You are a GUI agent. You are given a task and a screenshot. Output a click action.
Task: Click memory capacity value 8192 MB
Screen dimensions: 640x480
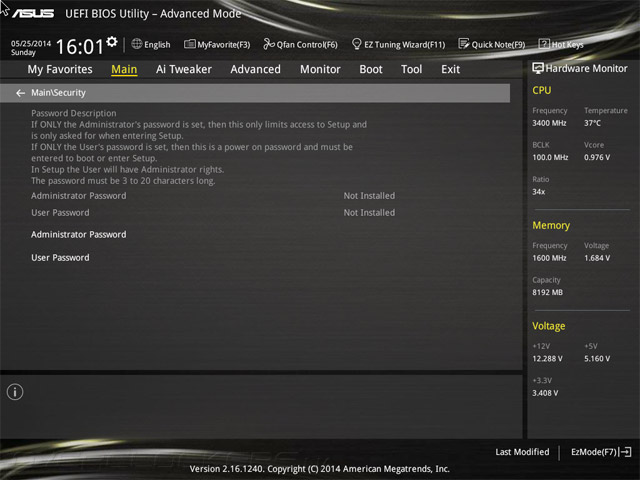(x=547, y=292)
